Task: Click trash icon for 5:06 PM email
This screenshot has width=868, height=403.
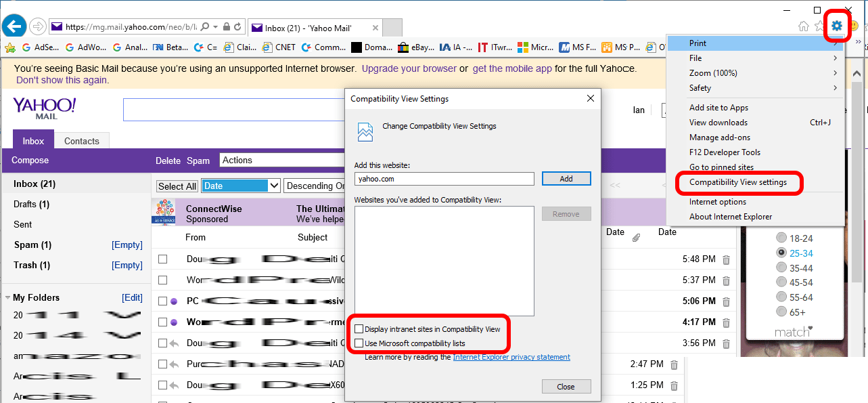Action: [x=726, y=301]
